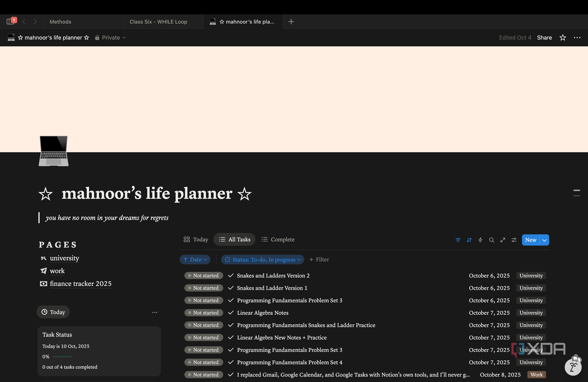Click the Task Status progress bar
Viewport: 588px width, 382px height.
63,356
